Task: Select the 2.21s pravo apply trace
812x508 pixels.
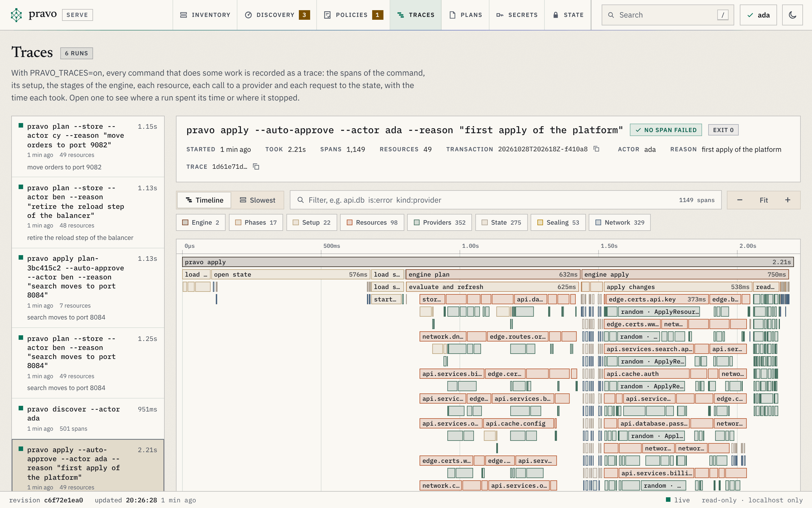Action: [88, 466]
